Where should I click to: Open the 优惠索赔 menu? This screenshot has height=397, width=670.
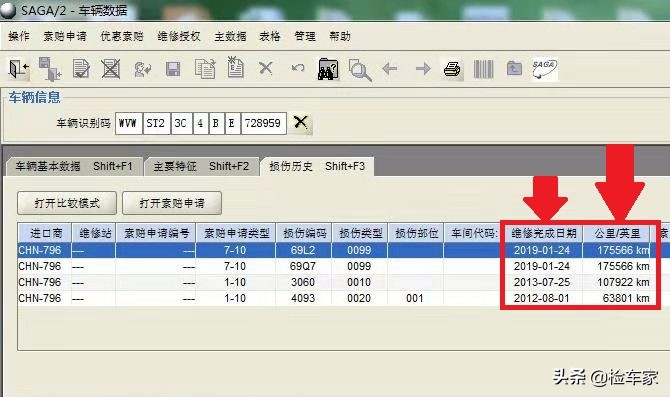pos(122,36)
